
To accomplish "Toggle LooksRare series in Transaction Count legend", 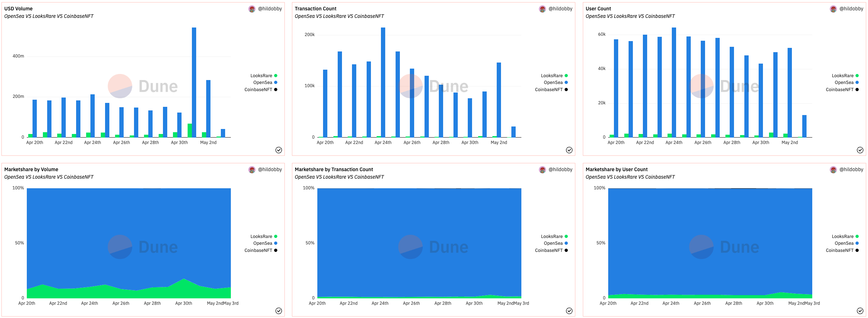I will 554,76.
